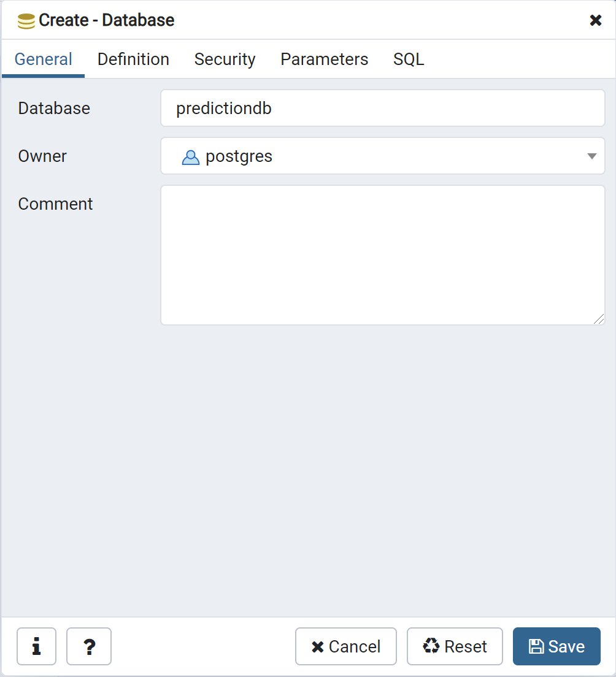Focus the Database name field 'predictiondb'
616x677 pixels.
382,109
